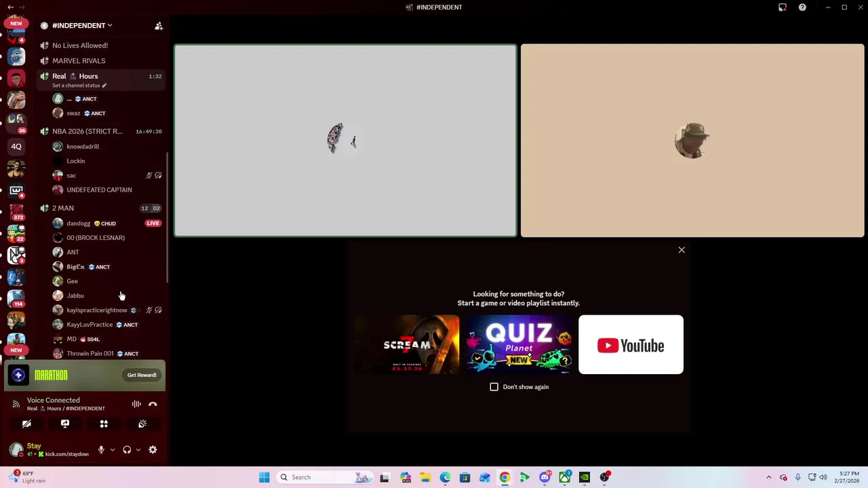Screen dimensions: 868x488
Task: Start an activity with the shapes icon
Action: coord(104,424)
